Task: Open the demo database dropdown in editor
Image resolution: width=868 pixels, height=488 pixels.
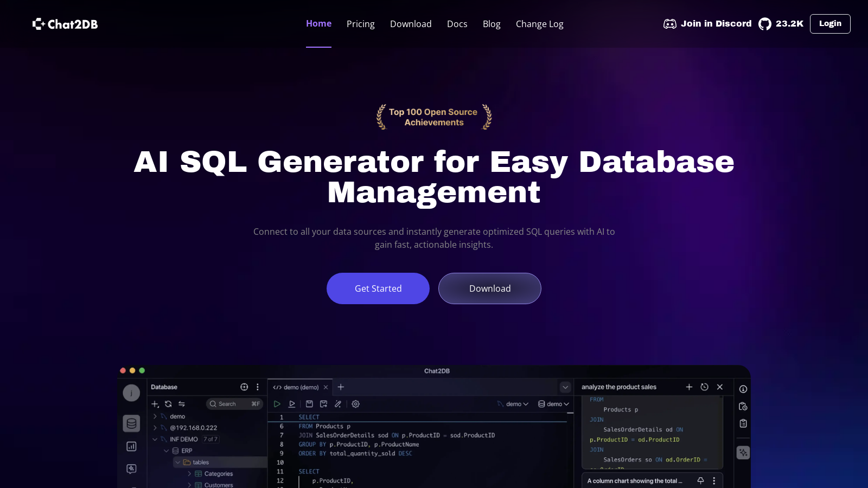Action: point(553,404)
